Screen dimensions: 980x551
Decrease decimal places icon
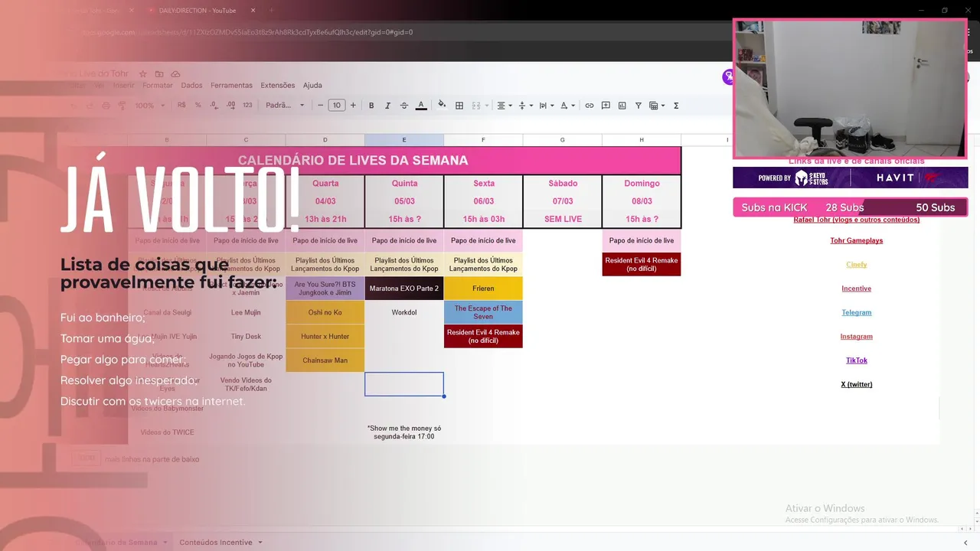point(214,106)
